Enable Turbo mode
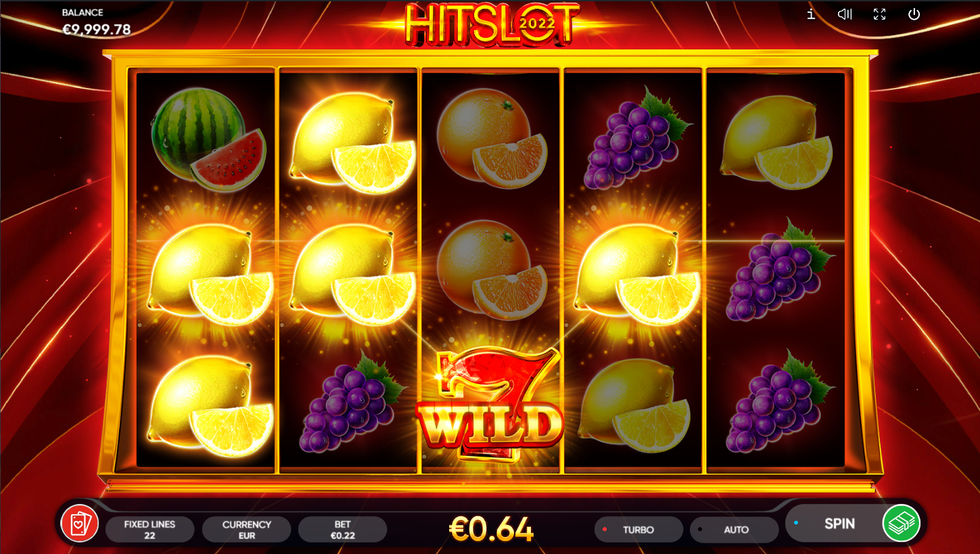980x554 pixels. 638,530
